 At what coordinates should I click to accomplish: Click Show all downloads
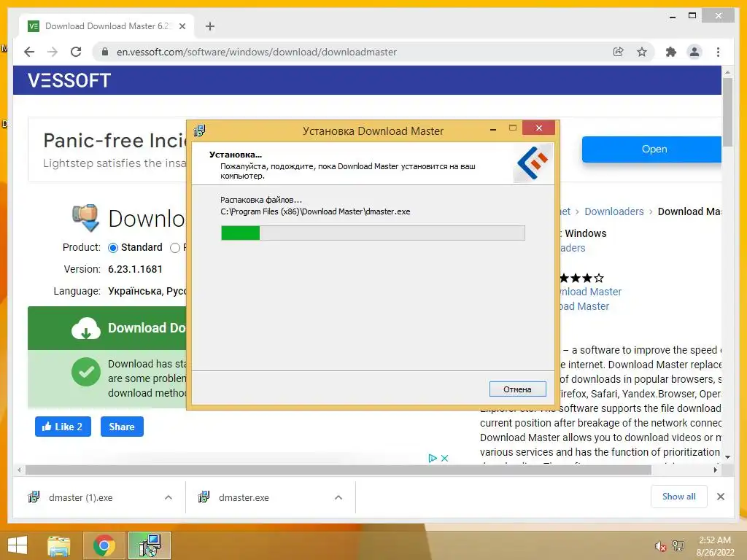(679, 497)
